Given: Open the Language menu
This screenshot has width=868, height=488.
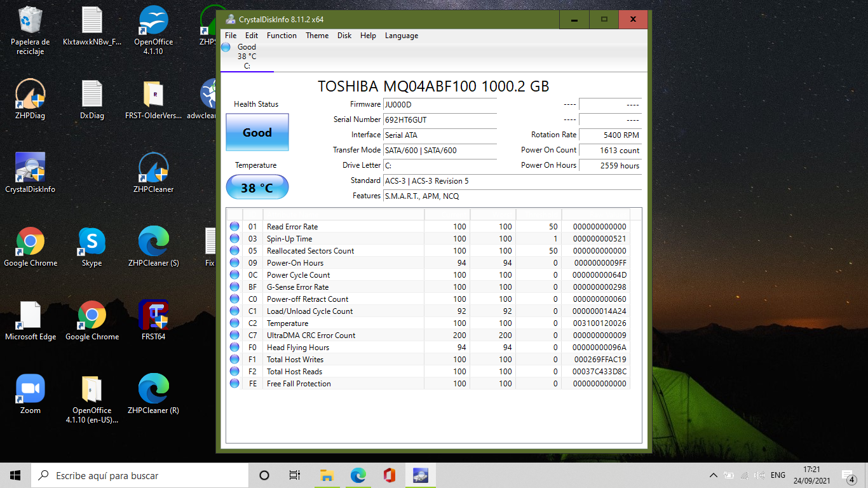Looking at the screenshot, I should click(402, 36).
